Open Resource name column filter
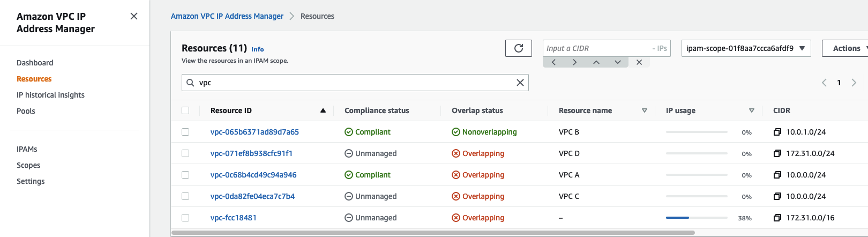This screenshot has height=237, width=868. pyautogui.click(x=645, y=110)
